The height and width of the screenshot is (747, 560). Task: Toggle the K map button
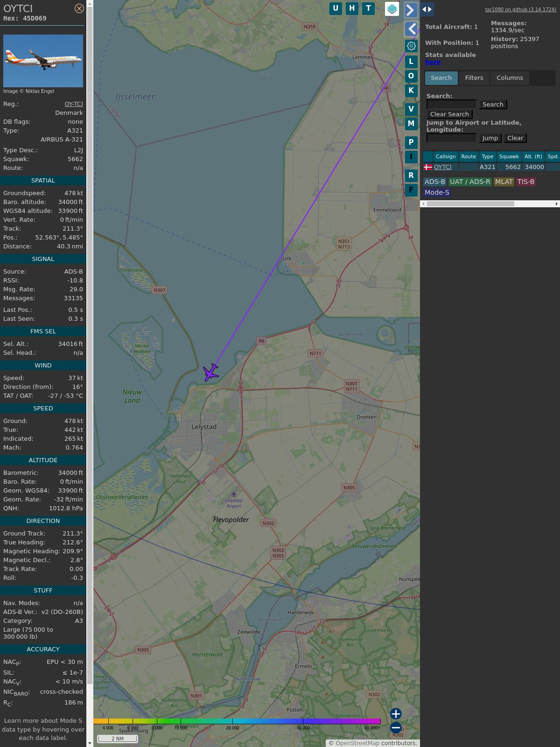tap(411, 91)
